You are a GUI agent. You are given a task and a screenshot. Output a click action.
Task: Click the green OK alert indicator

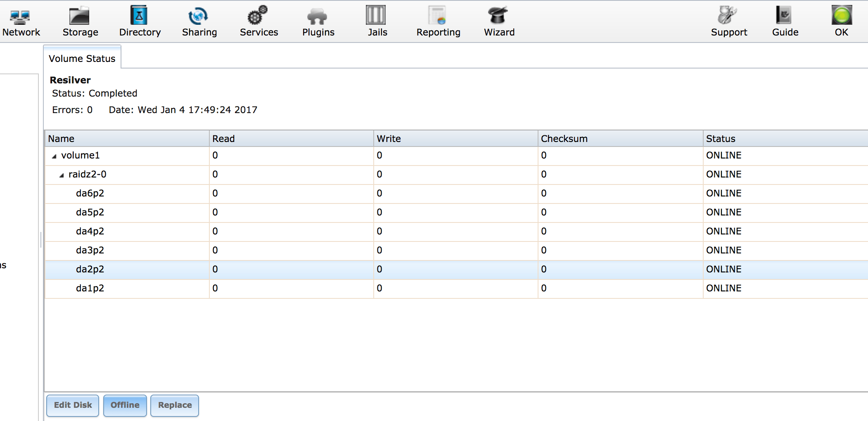[842, 15]
